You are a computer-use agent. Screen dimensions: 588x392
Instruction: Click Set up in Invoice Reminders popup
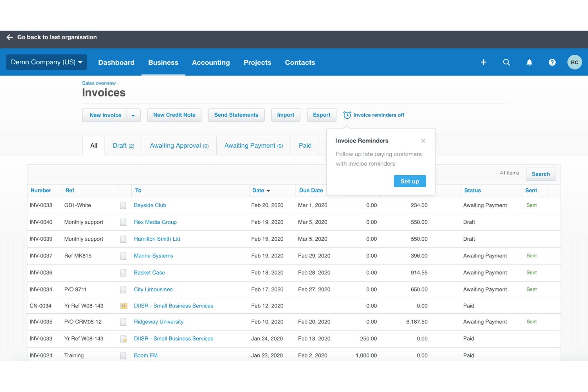410,182
